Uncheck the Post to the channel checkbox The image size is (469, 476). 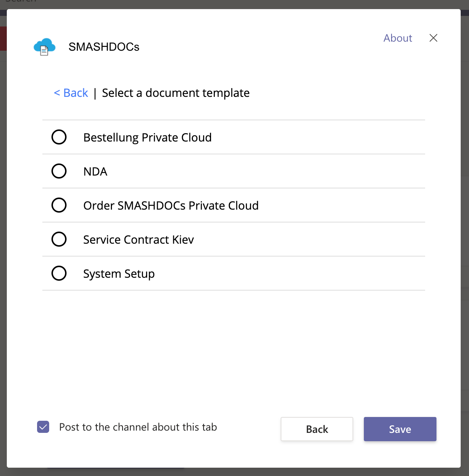[x=43, y=427]
